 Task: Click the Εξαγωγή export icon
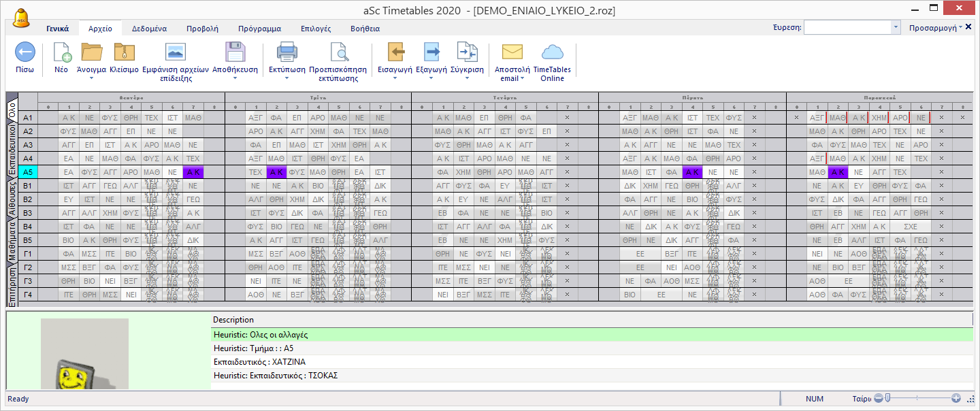[x=431, y=52]
